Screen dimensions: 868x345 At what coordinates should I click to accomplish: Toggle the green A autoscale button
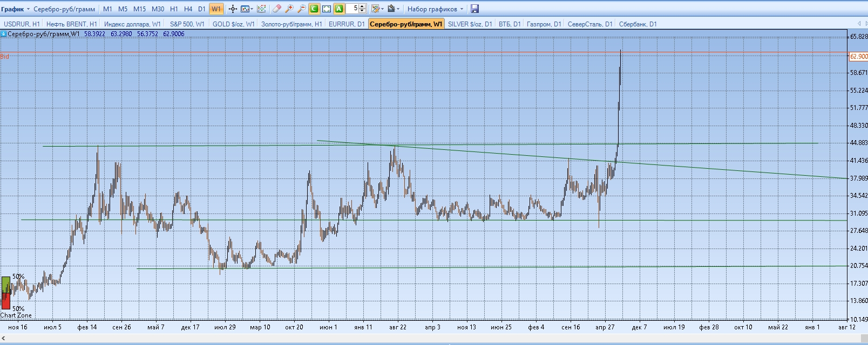coord(339,9)
